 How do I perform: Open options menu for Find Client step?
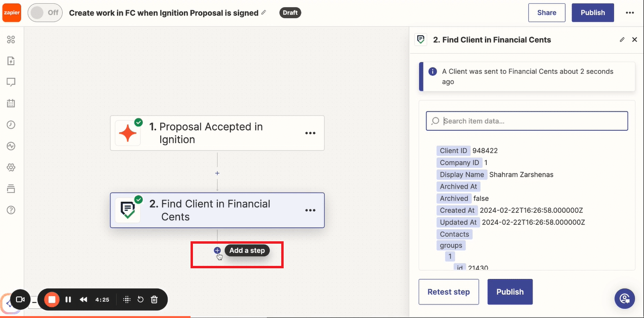(x=310, y=210)
